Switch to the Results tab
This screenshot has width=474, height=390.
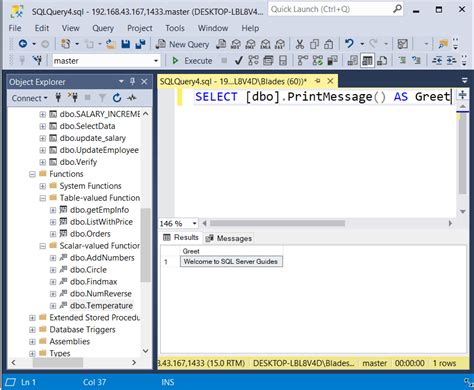(x=181, y=237)
